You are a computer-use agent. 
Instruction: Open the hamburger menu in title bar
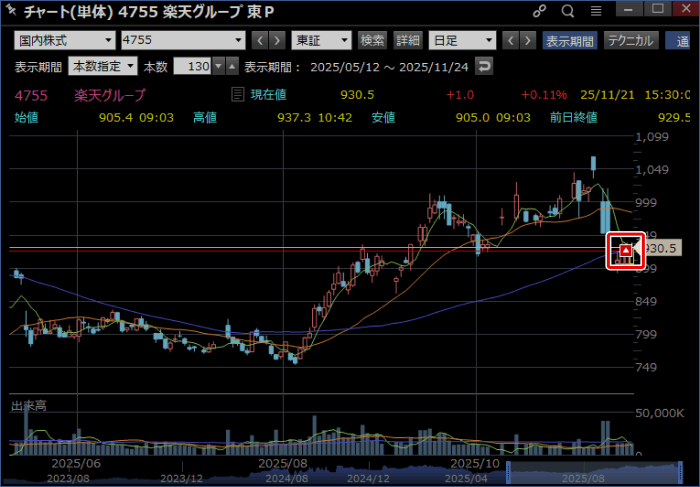[596, 12]
